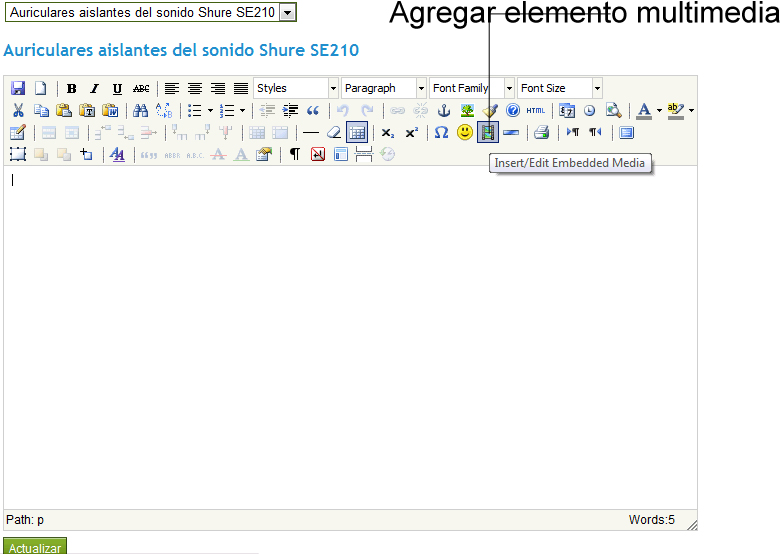Click inside the editor text area
Viewport: 781px width, 554px height.
350,337
